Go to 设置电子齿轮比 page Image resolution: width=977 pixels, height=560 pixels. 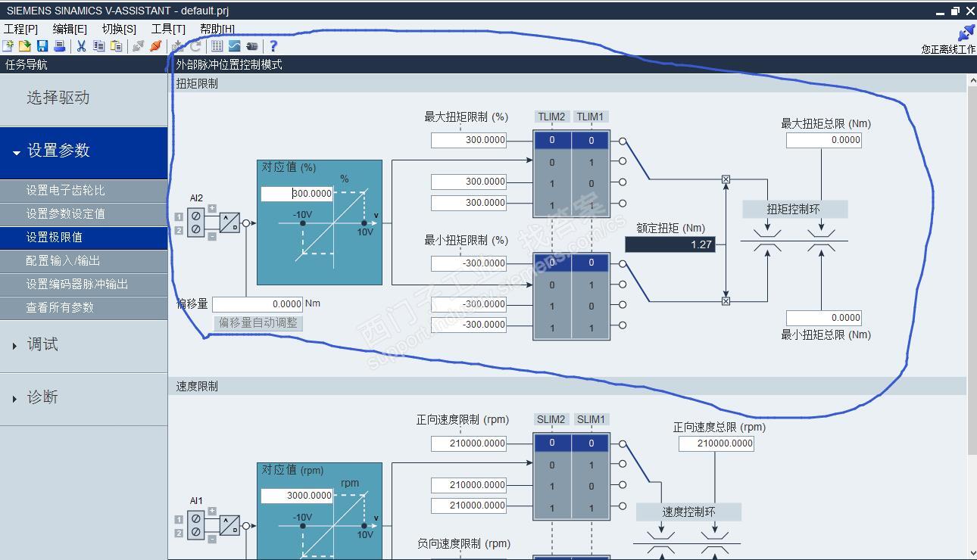coord(83,191)
